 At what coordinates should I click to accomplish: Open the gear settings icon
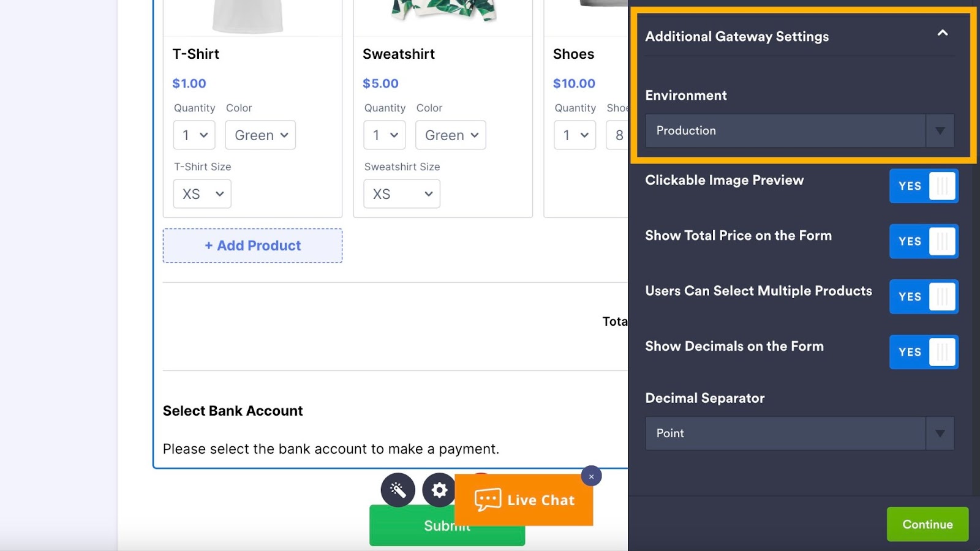(439, 490)
